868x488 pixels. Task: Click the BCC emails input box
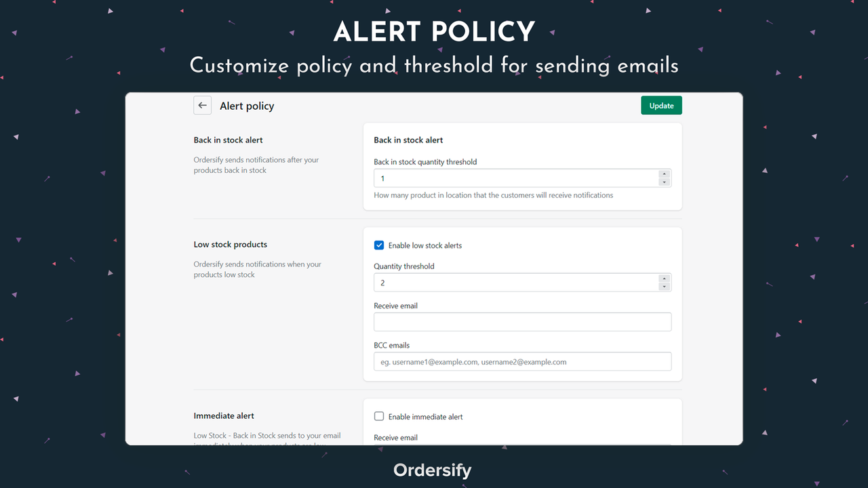[x=522, y=361]
